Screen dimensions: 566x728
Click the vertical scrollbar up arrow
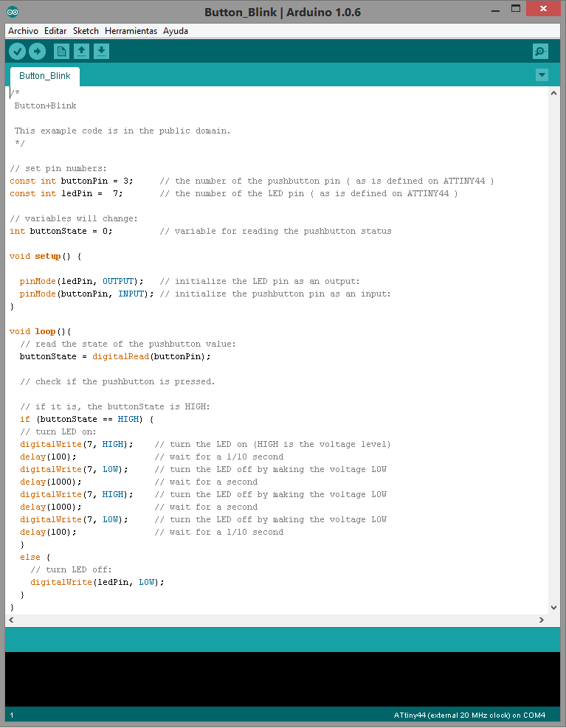click(x=553, y=93)
